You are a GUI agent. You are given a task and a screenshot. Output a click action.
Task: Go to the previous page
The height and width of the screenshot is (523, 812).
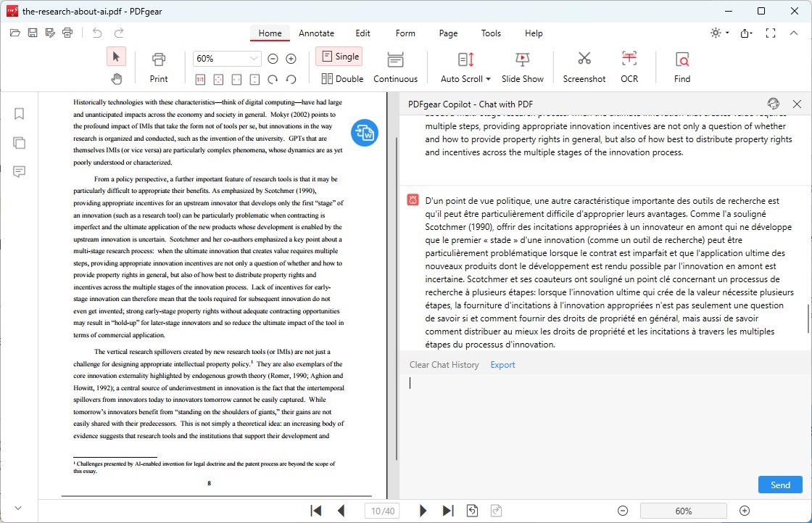pyautogui.click(x=341, y=511)
